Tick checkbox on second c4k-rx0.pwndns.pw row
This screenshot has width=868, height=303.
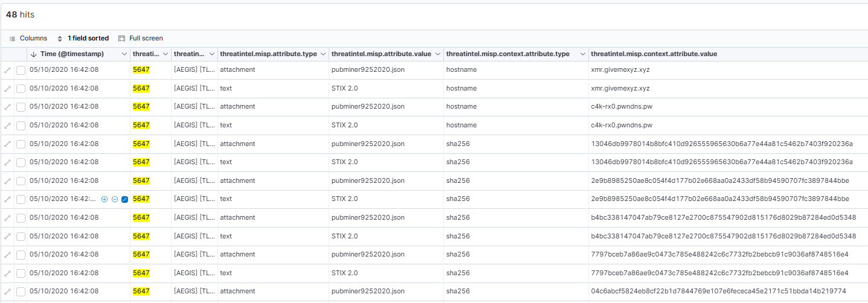tap(21, 126)
